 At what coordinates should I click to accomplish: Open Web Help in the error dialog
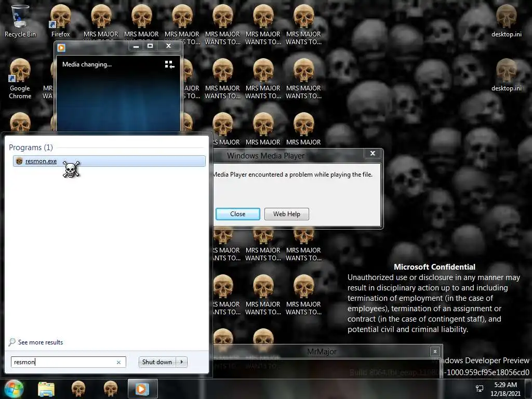pyautogui.click(x=287, y=214)
